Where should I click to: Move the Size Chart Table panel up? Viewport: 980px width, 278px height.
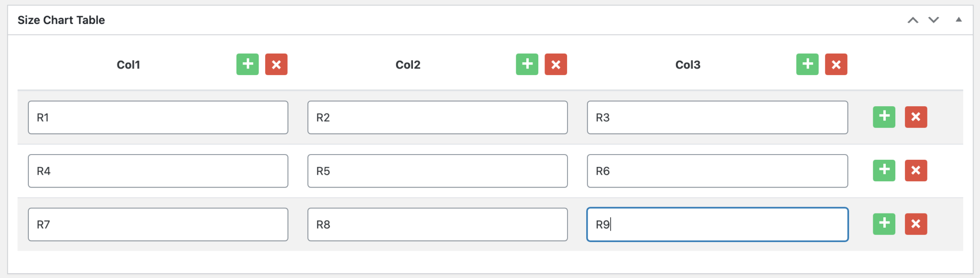(913, 20)
